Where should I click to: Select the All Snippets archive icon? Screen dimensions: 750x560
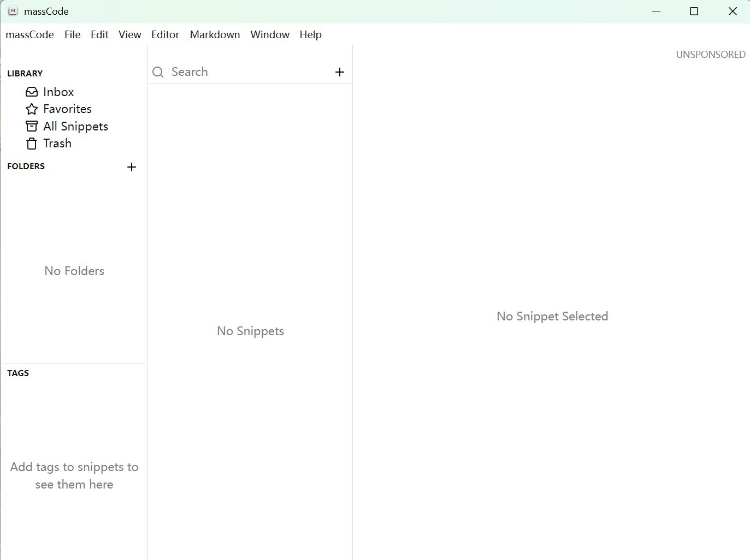tap(32, 126)
